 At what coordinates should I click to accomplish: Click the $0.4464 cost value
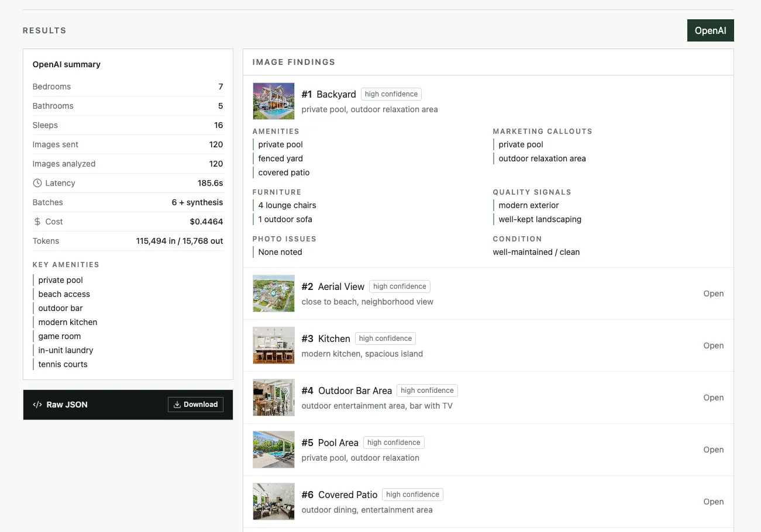coord(206,222)
